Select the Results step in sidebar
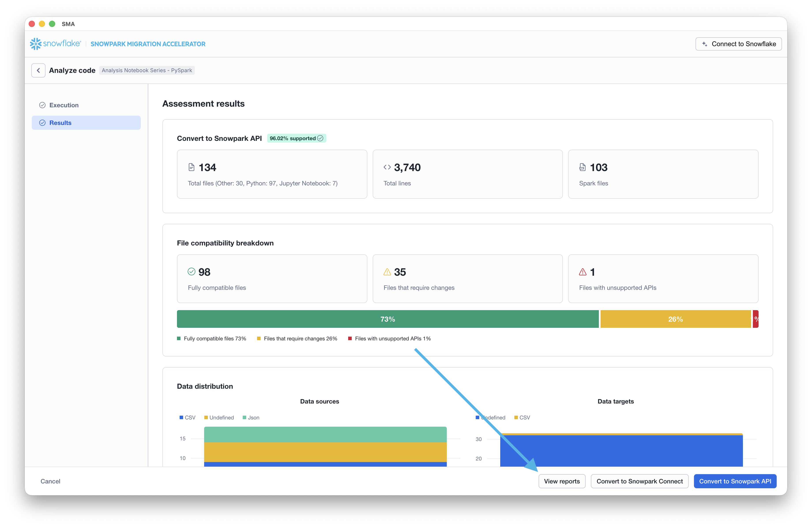This screenshot has width=812, height=528. click(x=60, y=123)
